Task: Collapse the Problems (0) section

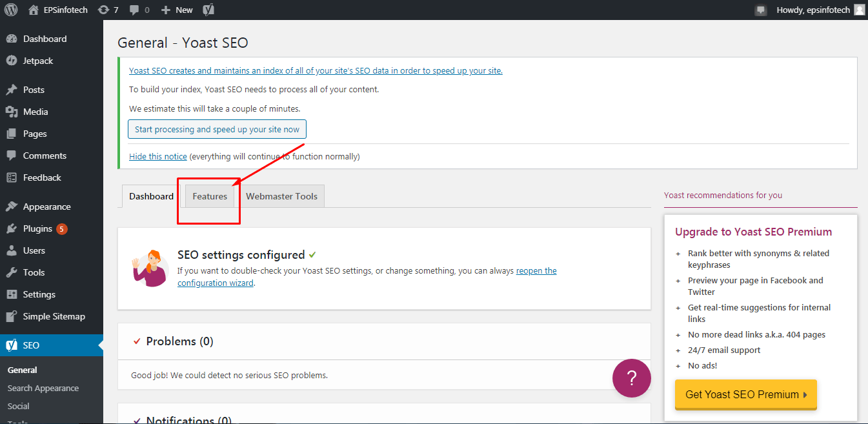Action: [384, 341]
